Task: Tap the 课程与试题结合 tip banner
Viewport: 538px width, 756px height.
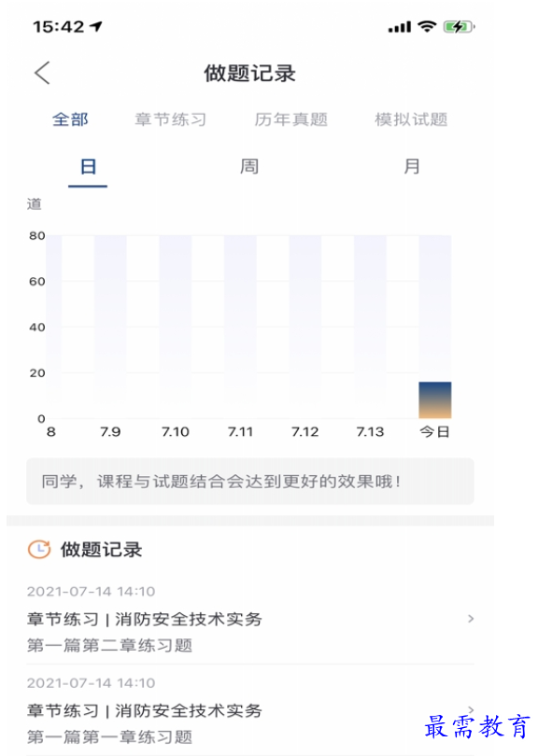Action: click(x=250, y=482)
